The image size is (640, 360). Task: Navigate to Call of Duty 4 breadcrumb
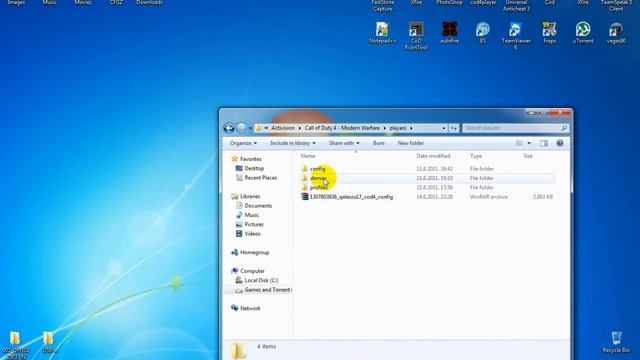tap(342, 128)
